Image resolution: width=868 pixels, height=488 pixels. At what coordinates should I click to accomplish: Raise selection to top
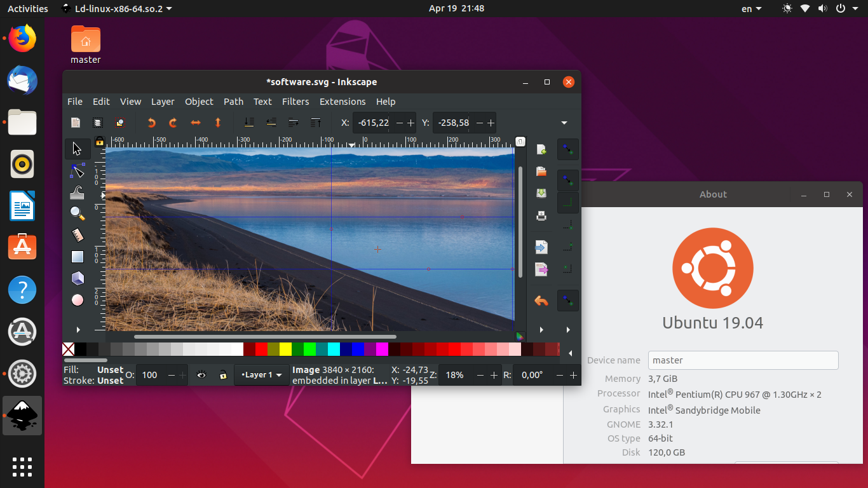click(x=316, y=123)
